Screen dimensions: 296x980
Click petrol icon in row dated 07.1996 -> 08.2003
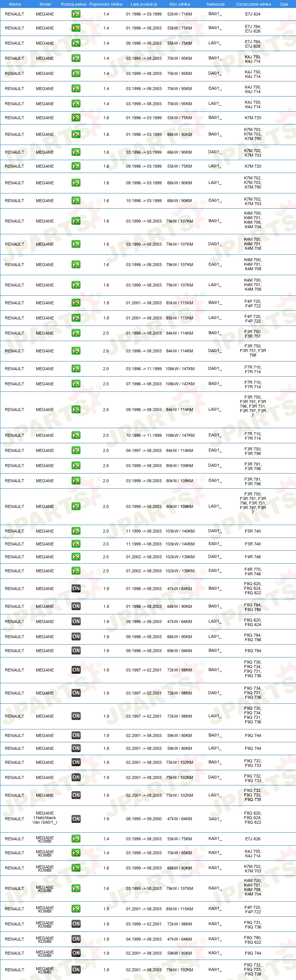[76, 384]
